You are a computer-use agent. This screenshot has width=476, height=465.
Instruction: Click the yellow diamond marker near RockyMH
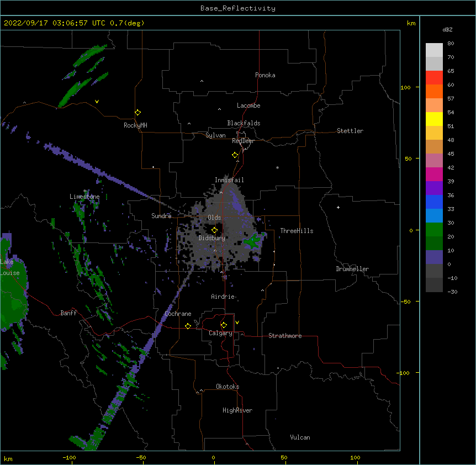click(137, 113)
